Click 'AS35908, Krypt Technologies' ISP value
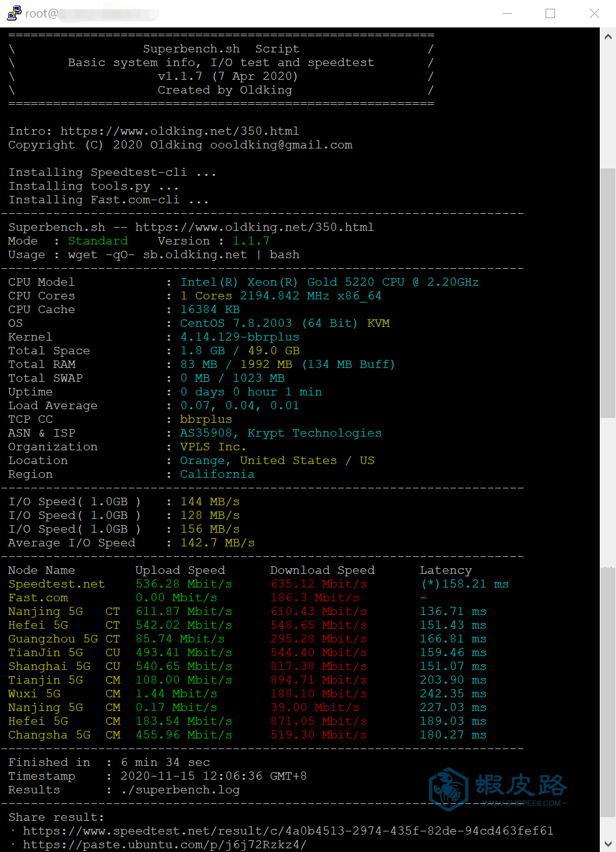This screenshot has width=616, height=852. coord(281,433)
